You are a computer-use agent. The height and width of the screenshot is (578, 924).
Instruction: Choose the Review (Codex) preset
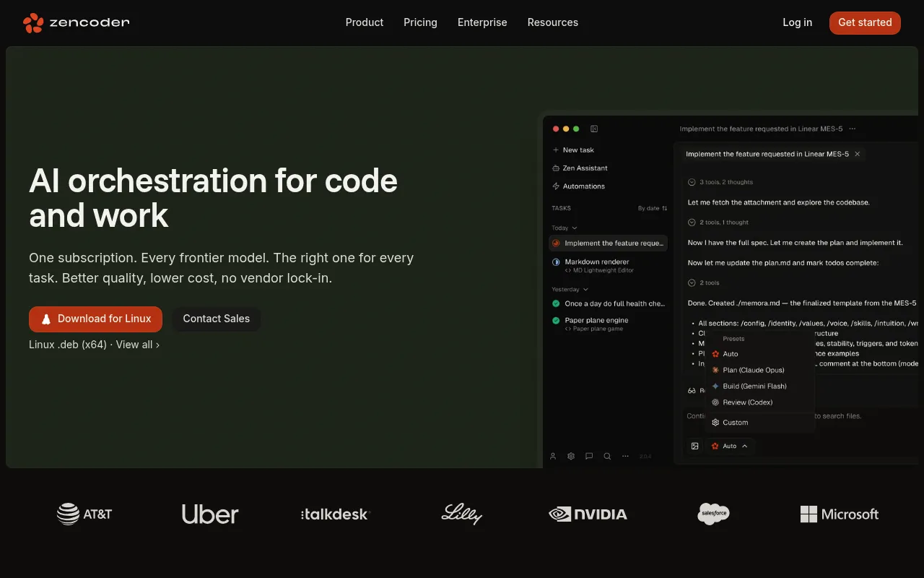click(x=759, y=402)
